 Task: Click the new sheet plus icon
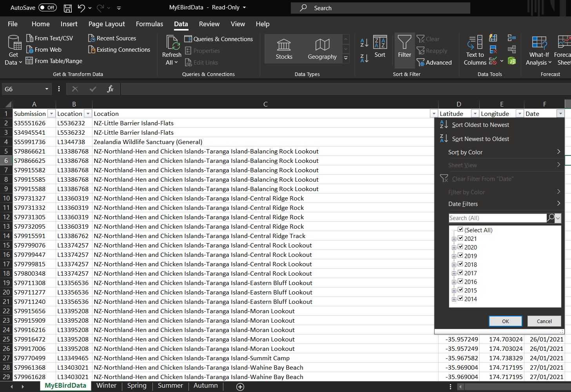(x=240, y=387)
